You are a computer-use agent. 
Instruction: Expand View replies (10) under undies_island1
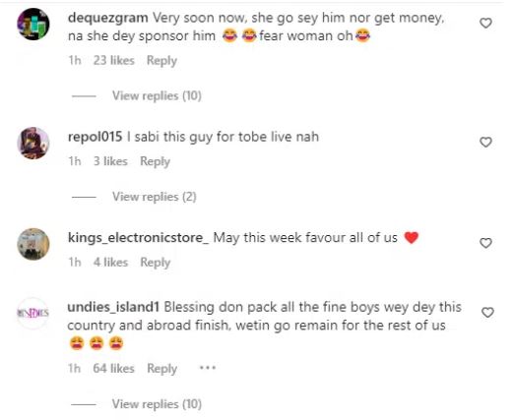coord(157,404)
